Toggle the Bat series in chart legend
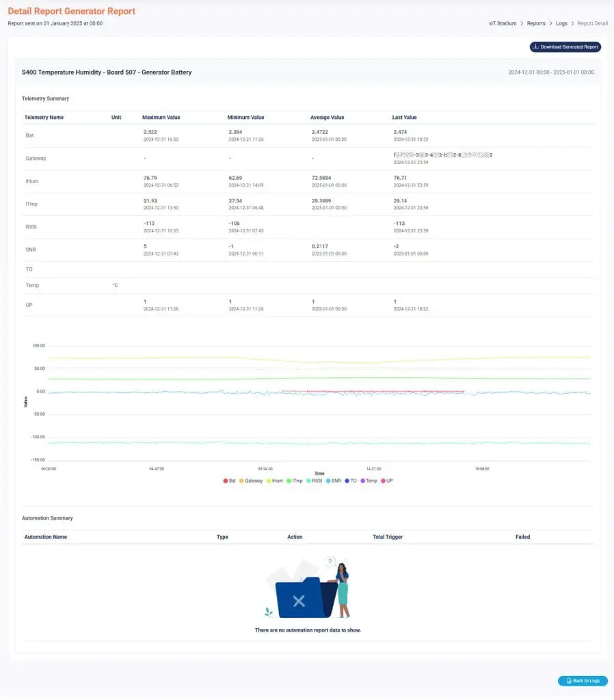 pyautogui.click(x=230, y=481)
